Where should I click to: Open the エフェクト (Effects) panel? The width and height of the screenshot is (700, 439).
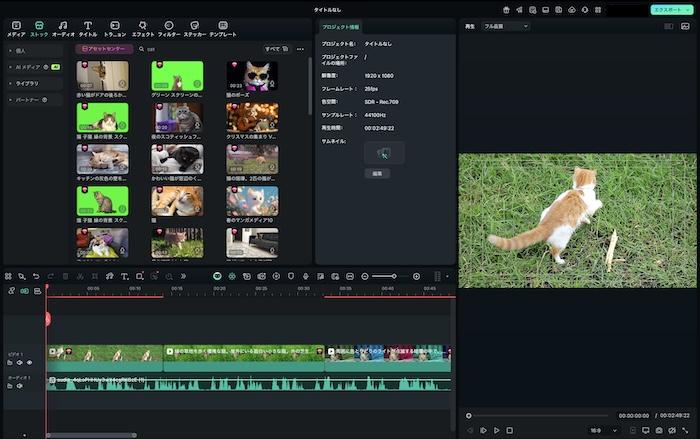click(x=143, y=27)
